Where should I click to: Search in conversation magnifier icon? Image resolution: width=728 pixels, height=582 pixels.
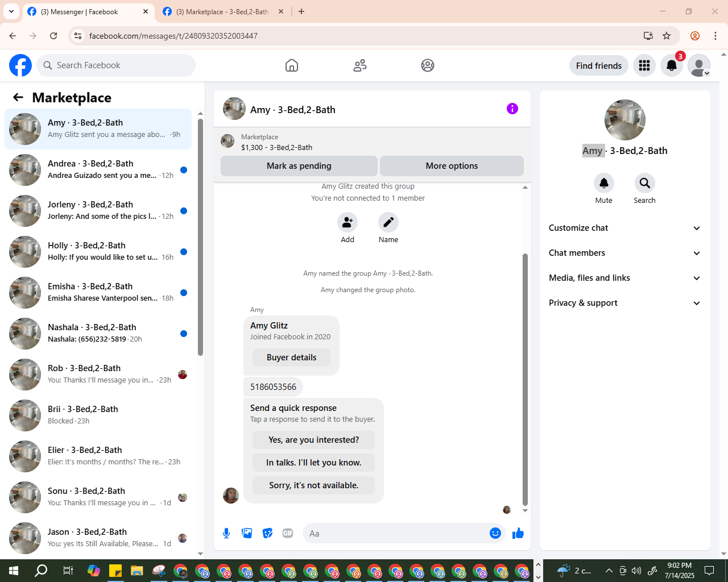[x=644, y=183]
